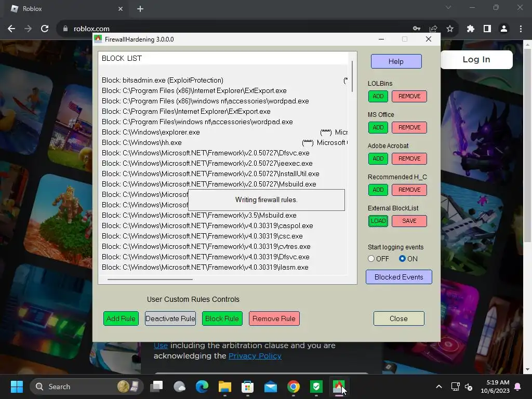
Task: Remove the LOLBins block rules
Action: point(409,96)
